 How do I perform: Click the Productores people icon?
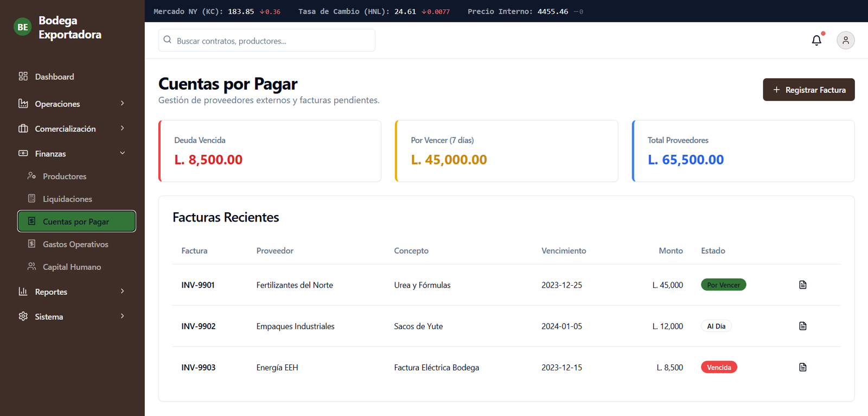click(x=31, y=176)
